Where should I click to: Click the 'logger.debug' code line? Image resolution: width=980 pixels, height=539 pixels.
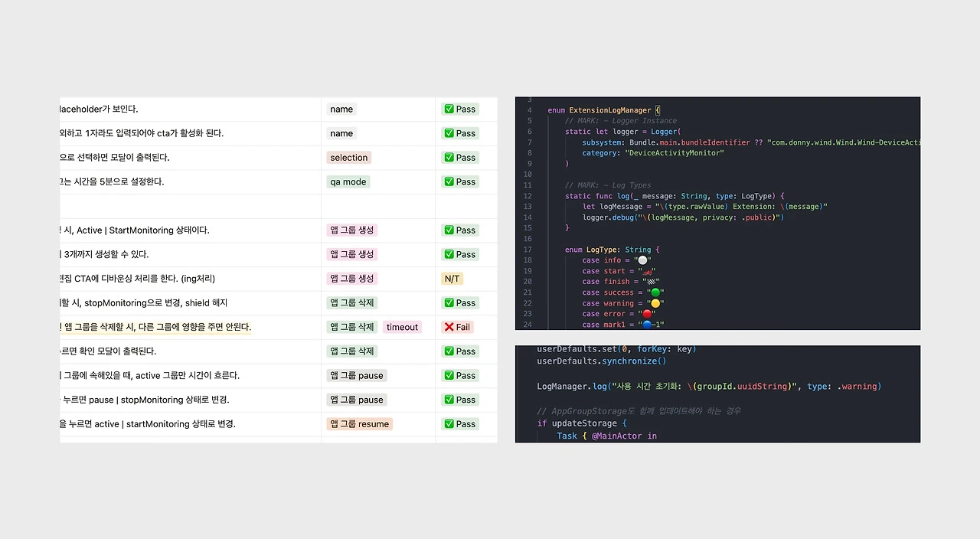[684, 217]
